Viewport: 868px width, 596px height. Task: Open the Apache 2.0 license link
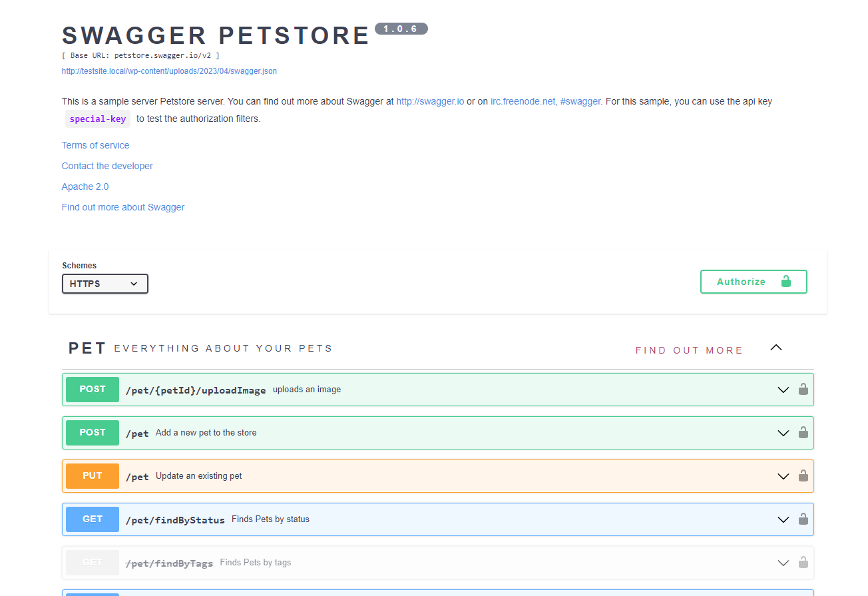pyautogui.click(x=85, y=186)
